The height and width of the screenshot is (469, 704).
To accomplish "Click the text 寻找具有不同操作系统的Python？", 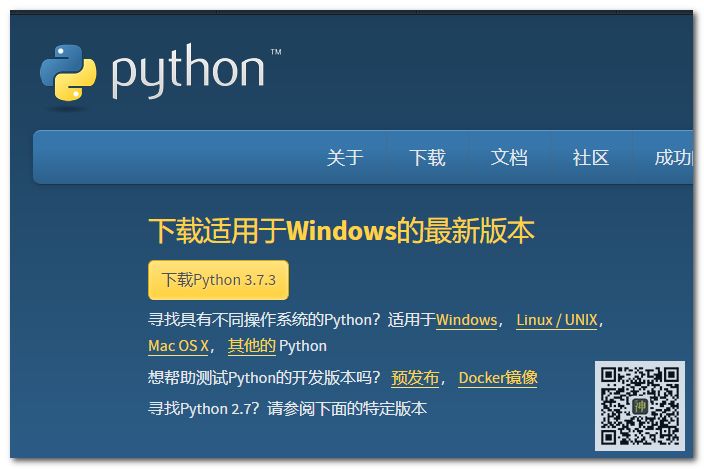I will 265,320.
